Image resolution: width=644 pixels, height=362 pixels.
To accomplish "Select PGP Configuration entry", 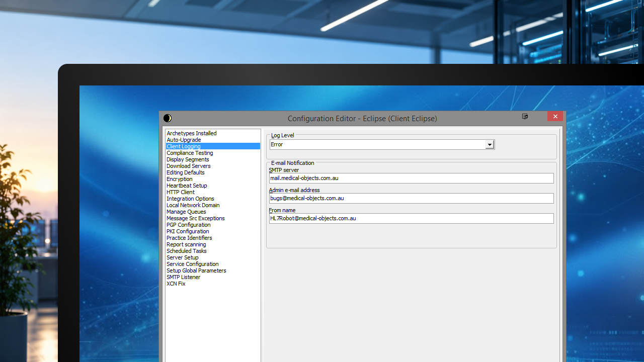I will (213, 225).
